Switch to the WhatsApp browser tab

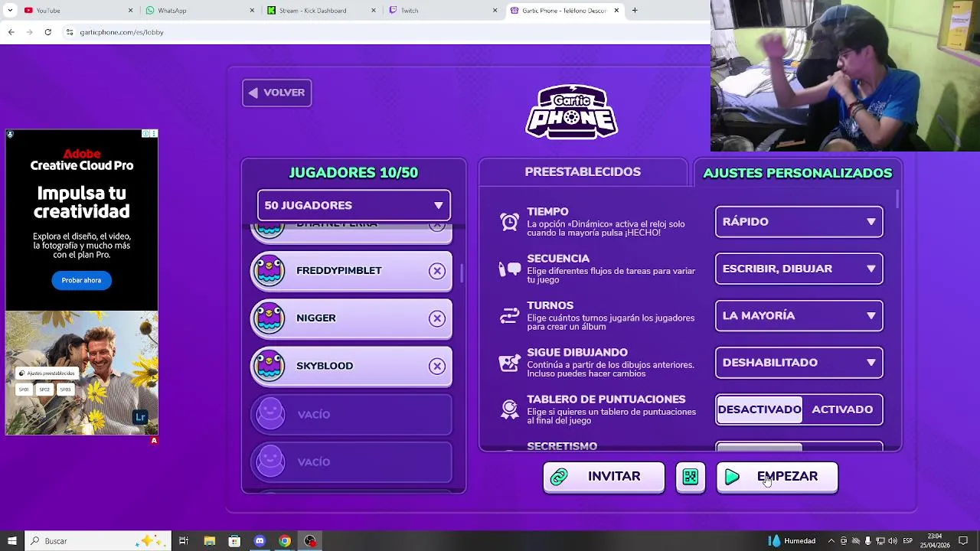199,10
